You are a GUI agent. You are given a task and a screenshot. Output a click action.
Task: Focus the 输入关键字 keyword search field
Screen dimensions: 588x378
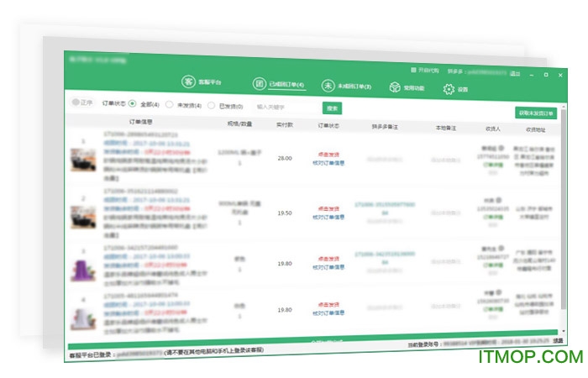click(x=286, y=107)
